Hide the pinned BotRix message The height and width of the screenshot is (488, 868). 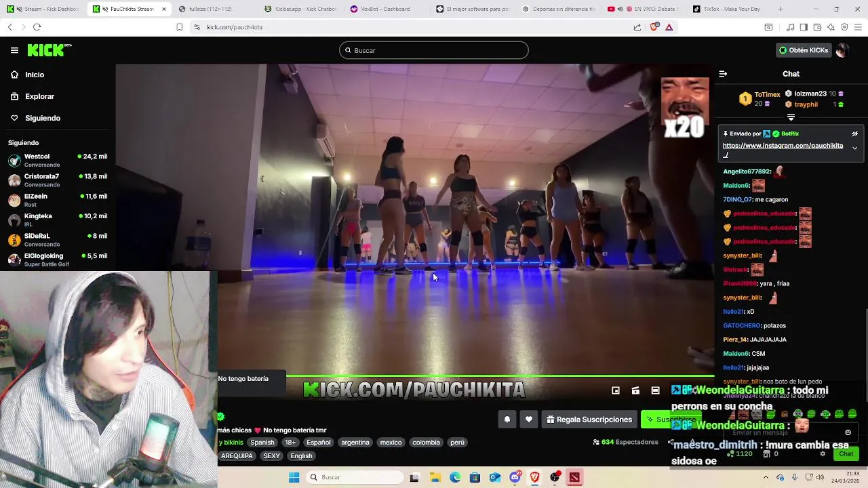point(854,134)
